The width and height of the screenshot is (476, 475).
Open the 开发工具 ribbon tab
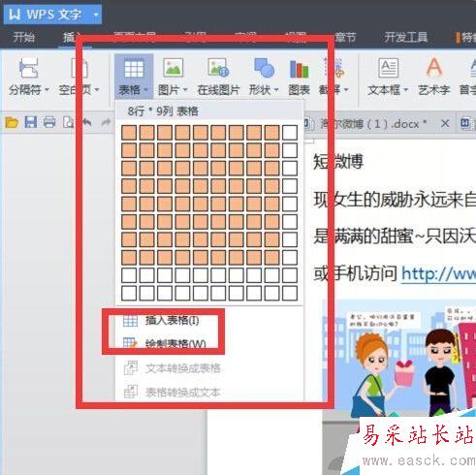tap(406, 38)
